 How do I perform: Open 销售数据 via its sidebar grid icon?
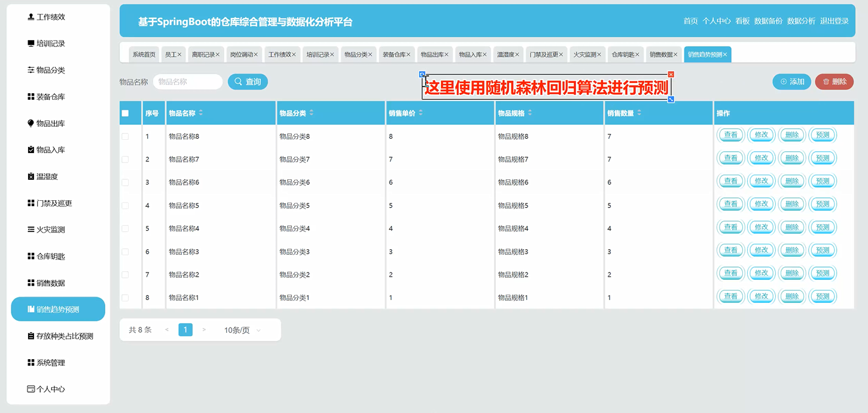pos(31,283)
